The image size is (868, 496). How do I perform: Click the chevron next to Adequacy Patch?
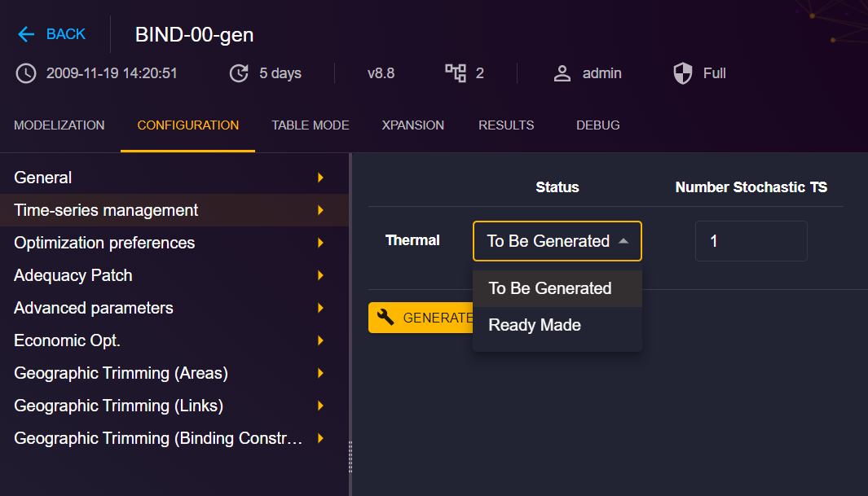[x=320, y=275]
